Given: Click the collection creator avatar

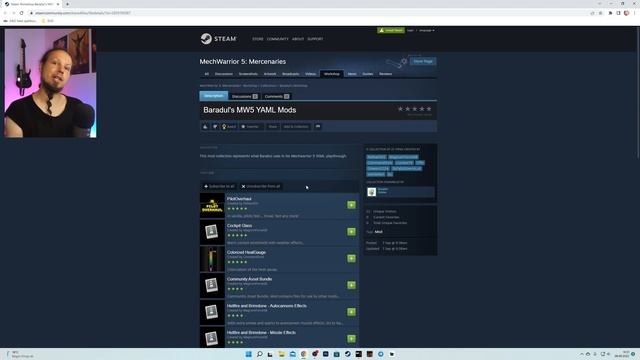Looking at the screenshot, I should (x=371, y=192).
